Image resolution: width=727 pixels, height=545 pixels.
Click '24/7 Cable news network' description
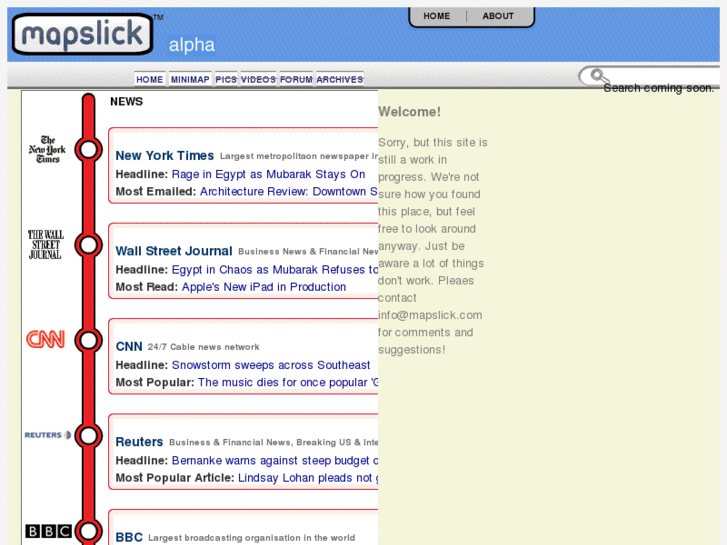click(204, 347)
